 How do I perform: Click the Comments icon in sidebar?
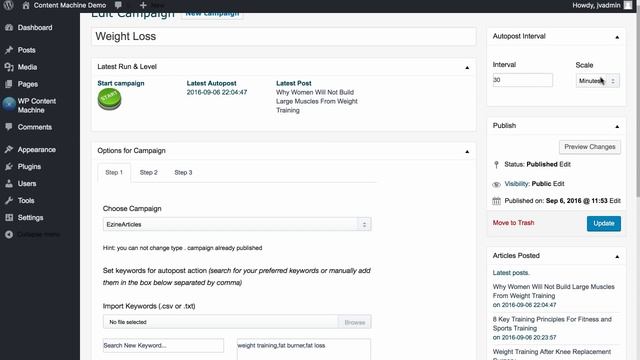9,127
